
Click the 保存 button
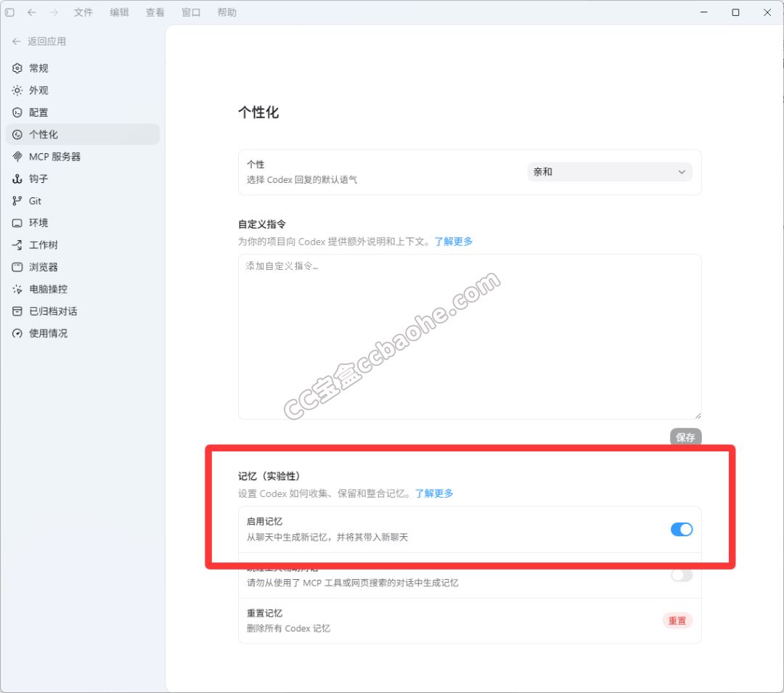tap(685, 437)
